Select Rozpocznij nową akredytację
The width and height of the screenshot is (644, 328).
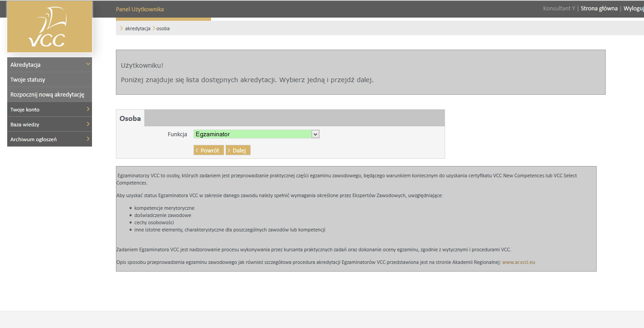(50, 94)
